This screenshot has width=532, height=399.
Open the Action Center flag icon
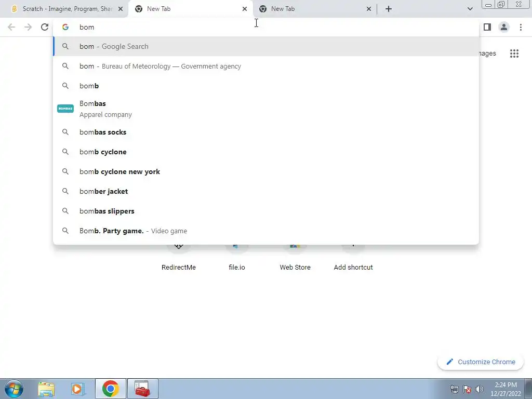(467, 389)
